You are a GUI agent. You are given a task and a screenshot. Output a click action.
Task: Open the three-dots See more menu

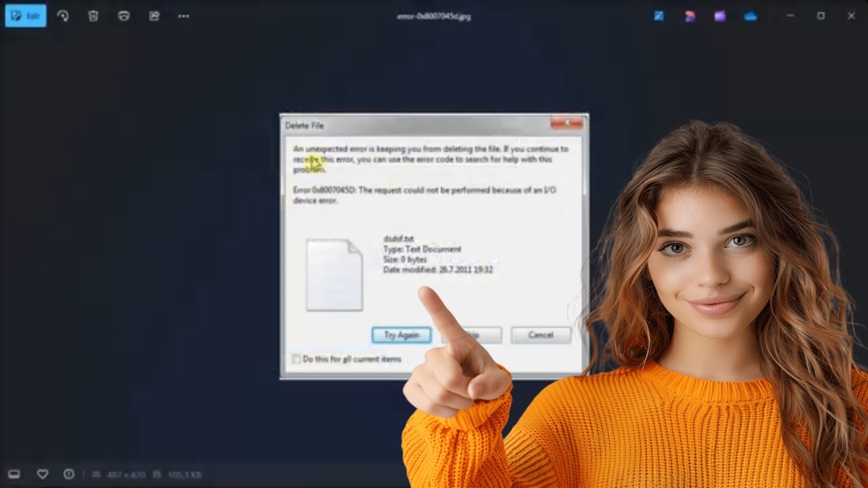[x=184, y=16]
